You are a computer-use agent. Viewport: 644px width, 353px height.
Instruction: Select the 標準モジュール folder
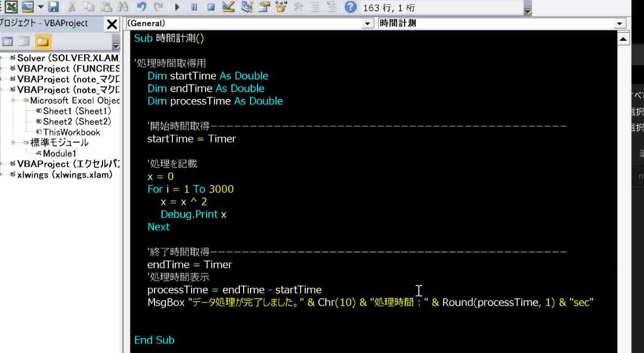point(59,143)
